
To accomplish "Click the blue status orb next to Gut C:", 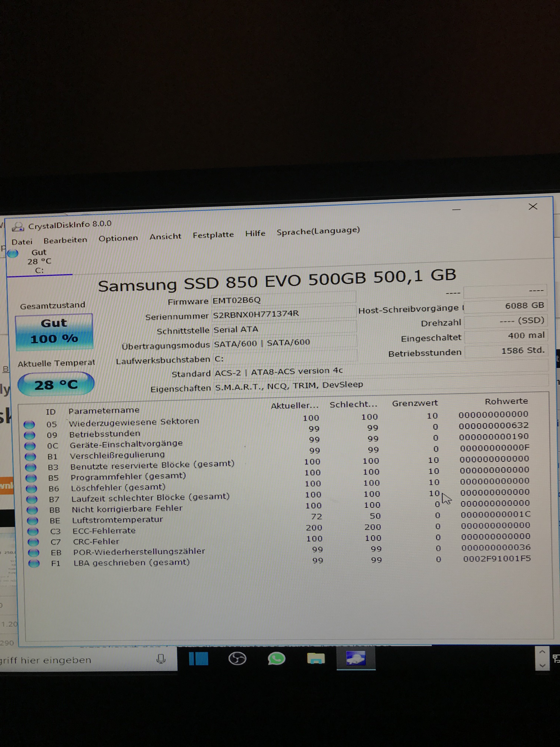I will (13, 253).
